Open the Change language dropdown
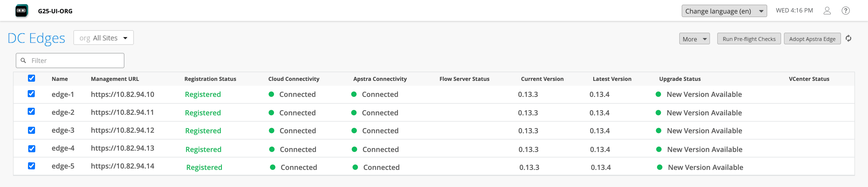This screenshot has height=187, width=868. (724, 11)
